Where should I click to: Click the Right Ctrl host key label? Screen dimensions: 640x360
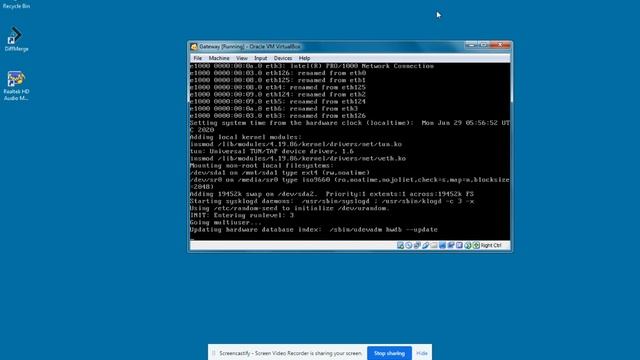pos(491,245)
